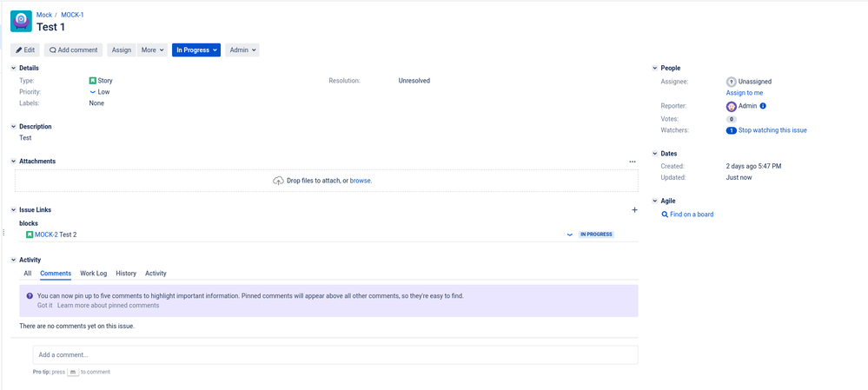Collapse the Dates section
868x390 pixels.
(655, 154)
